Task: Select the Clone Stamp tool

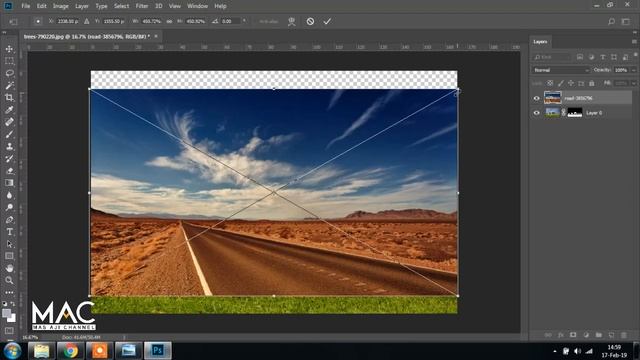Action: (x=9, y=147)
